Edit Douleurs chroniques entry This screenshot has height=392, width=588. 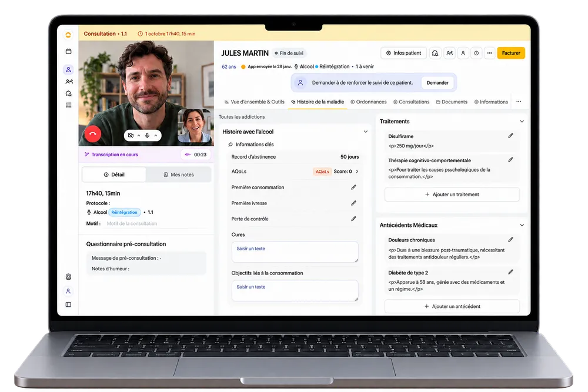point(510,239)
